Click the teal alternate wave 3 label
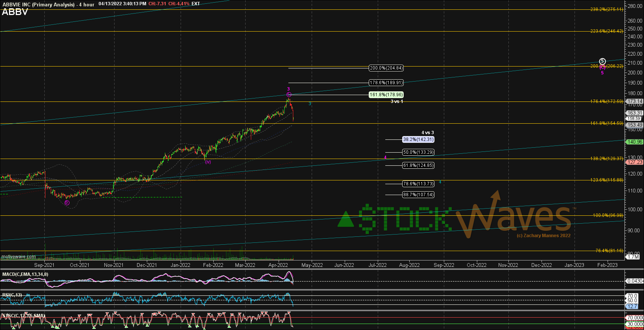644x330 pixels. tap(310, 104)
